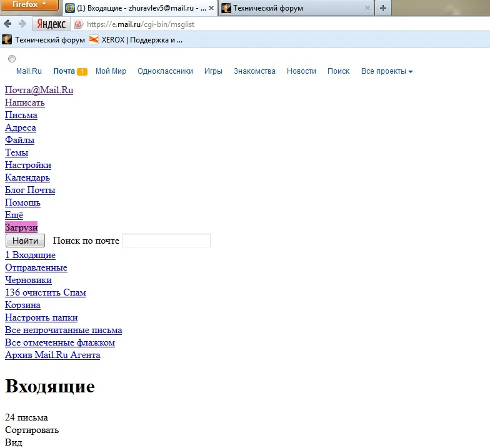Focus the address bar with the e.mail.ru URL
This screenshot has height=448, width=490.
coord(140,24)
